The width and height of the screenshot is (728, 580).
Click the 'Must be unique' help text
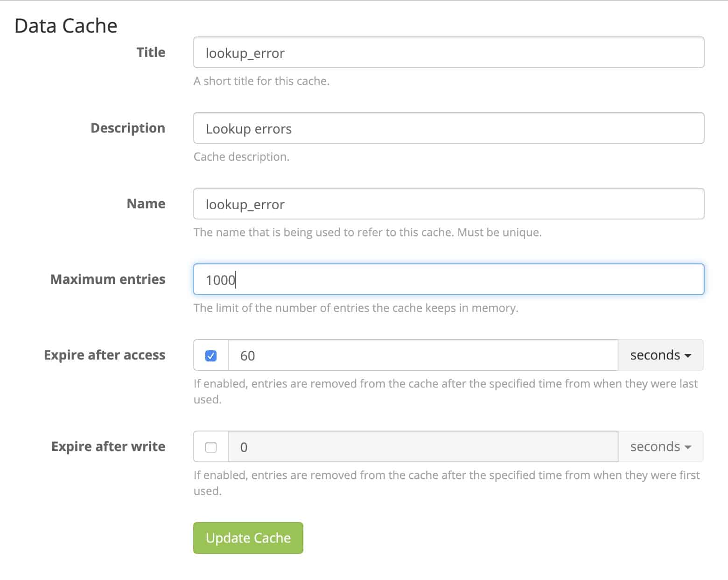pos(499,232)
